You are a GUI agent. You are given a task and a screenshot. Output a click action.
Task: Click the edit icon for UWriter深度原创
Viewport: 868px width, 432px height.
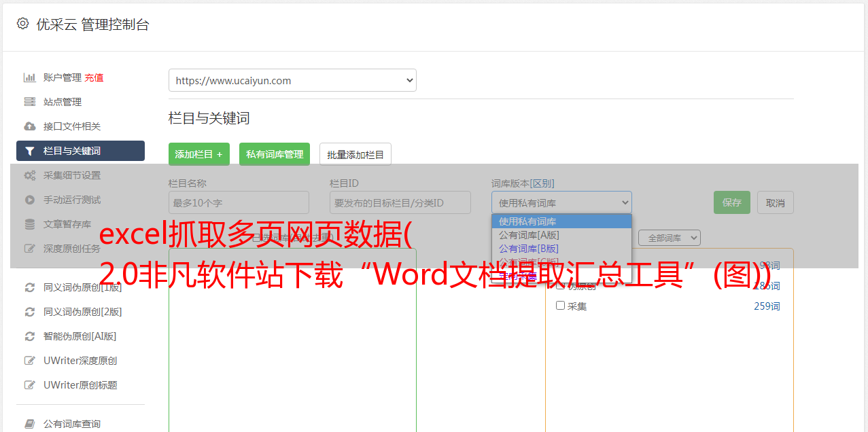pos(30,361)
